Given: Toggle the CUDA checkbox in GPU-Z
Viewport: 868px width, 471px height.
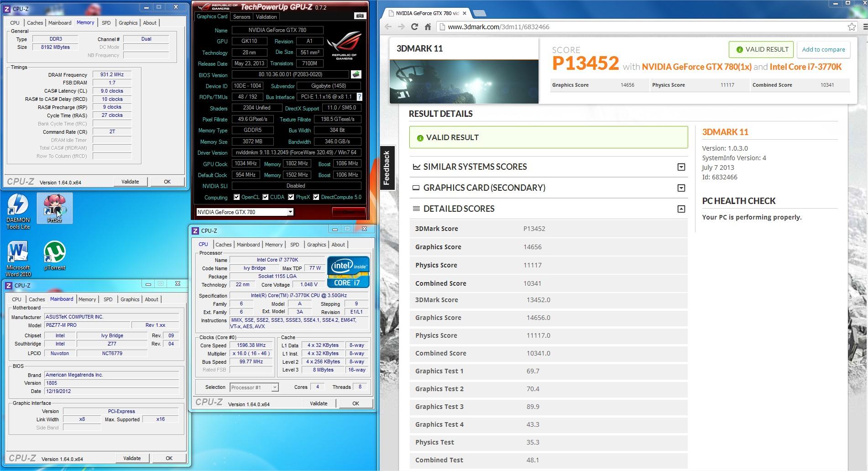Looking at the screenshot, I should click(x=265, y=197).
